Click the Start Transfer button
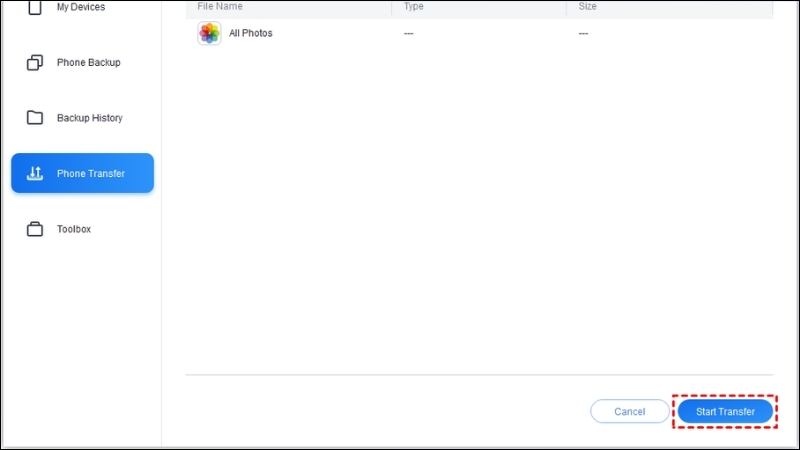This screenshot has height=450, width=800. click(x=725, y=411)
